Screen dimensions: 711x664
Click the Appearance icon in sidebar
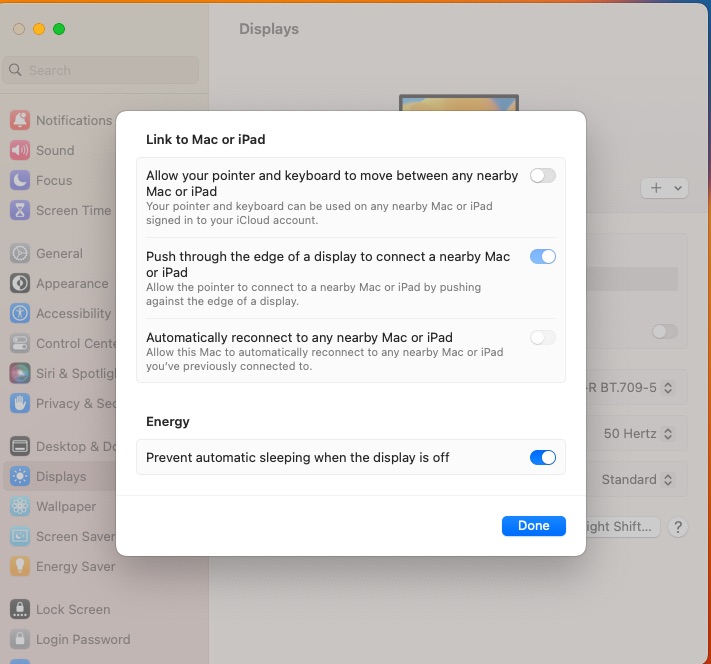tap(20, 283)
